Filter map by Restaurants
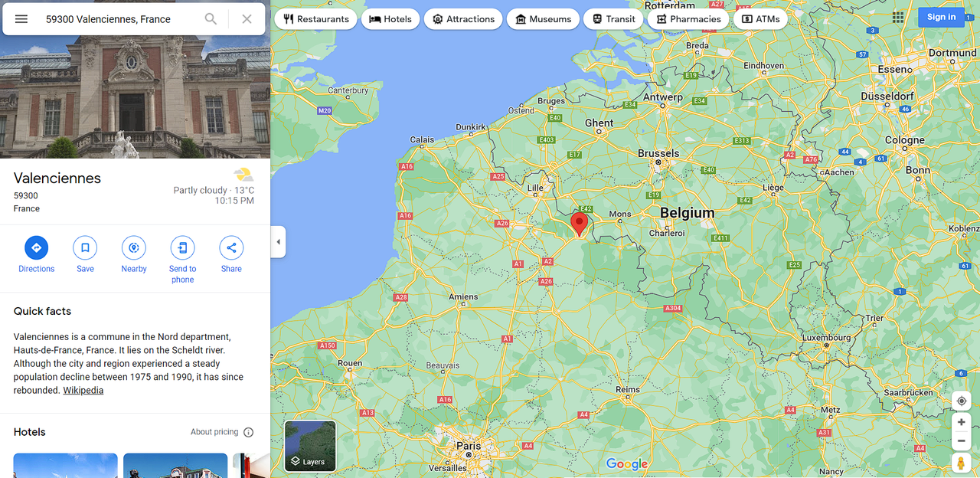 pos(315,19)
